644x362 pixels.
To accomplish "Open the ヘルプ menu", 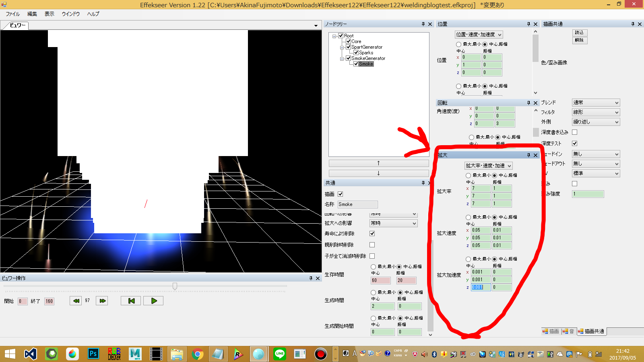I will pos(93,14).
